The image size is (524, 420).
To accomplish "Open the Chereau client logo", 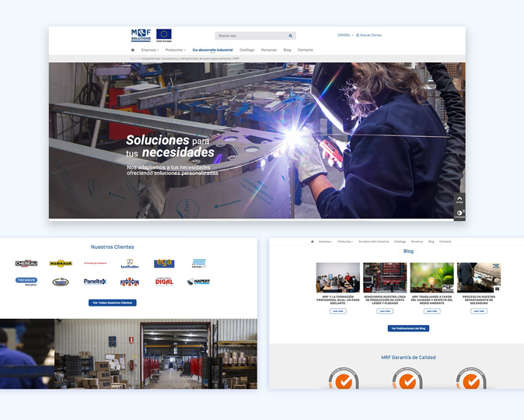I will (26, 264).
